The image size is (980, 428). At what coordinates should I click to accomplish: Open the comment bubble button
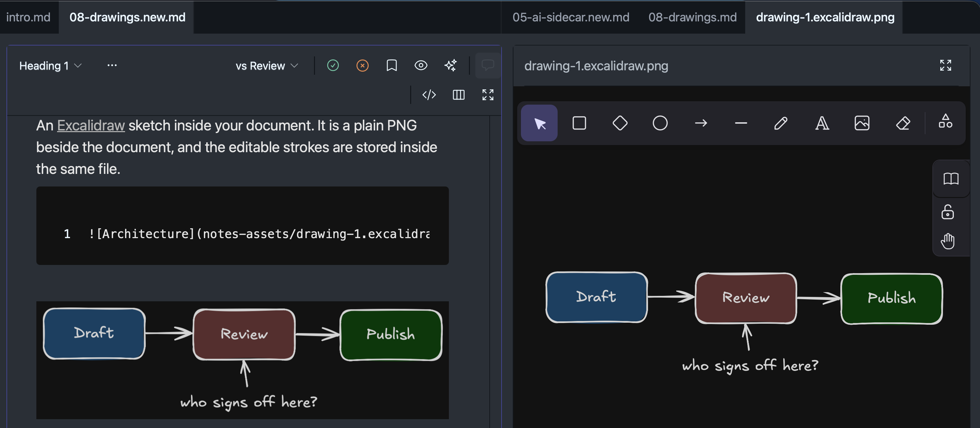click(x=488, y=66)
